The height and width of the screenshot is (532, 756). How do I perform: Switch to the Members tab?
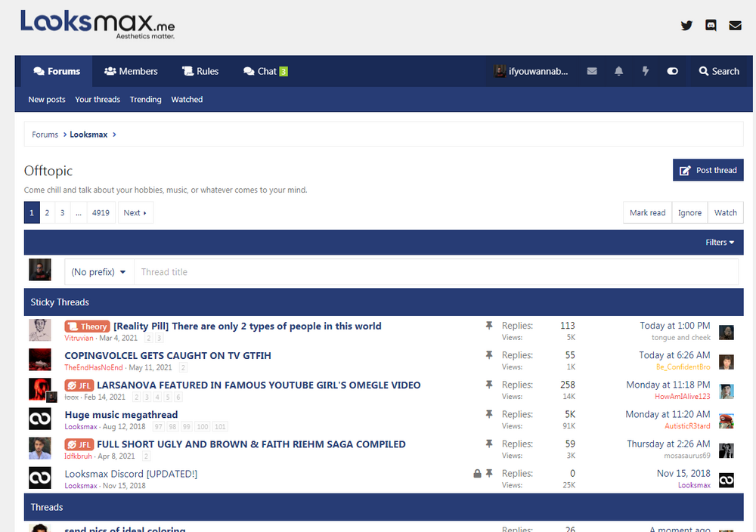click(x=131, y=71)
